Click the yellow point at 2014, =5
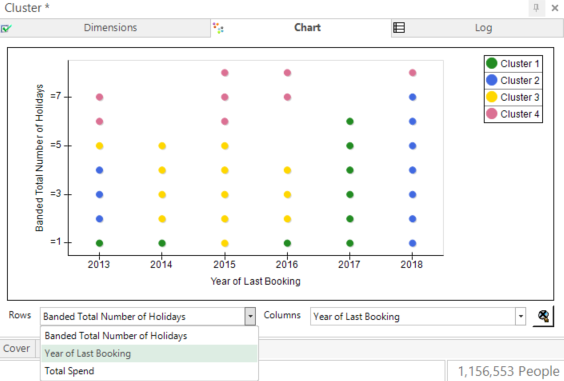The width and height of the screenshot is (564, 381). click(x=162, y=146)
